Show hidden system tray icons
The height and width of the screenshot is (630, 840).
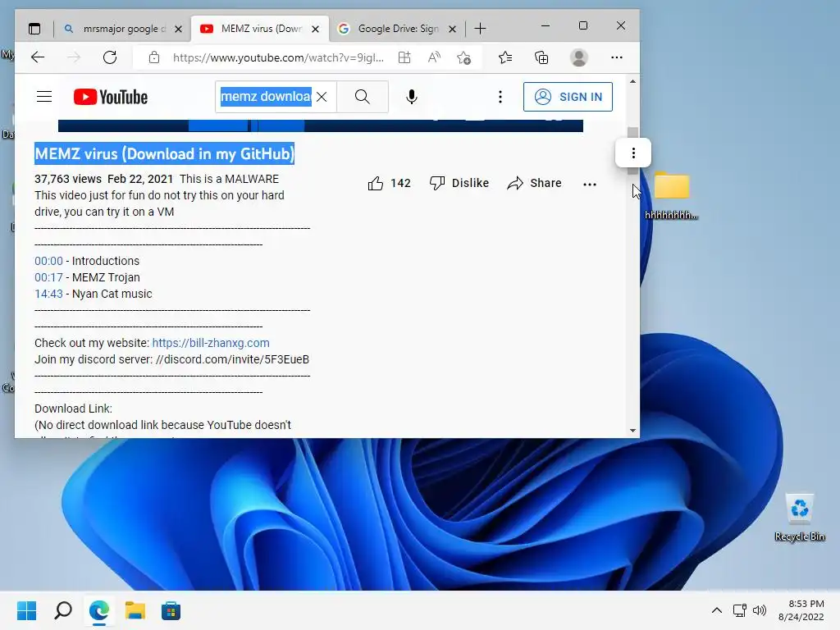717,610
